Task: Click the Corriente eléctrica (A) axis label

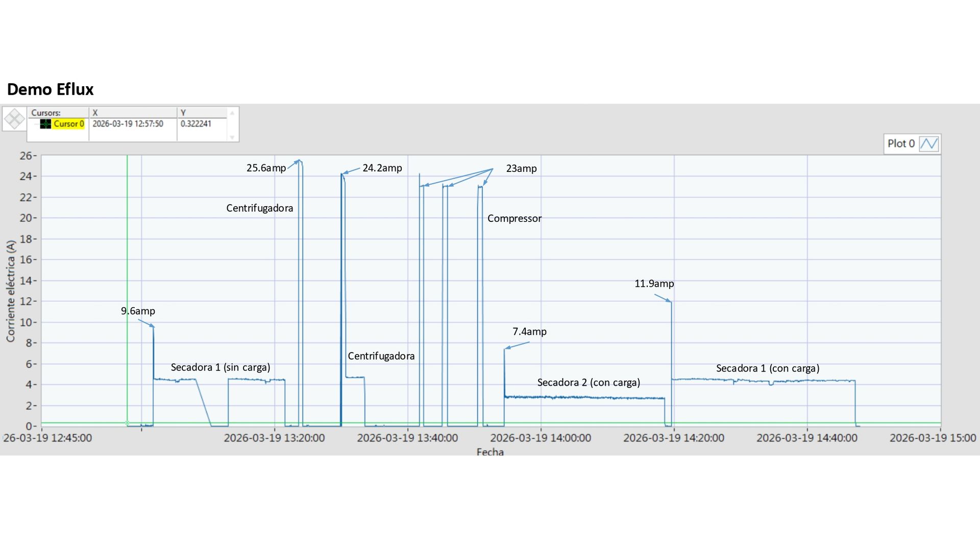Action: 11,291
